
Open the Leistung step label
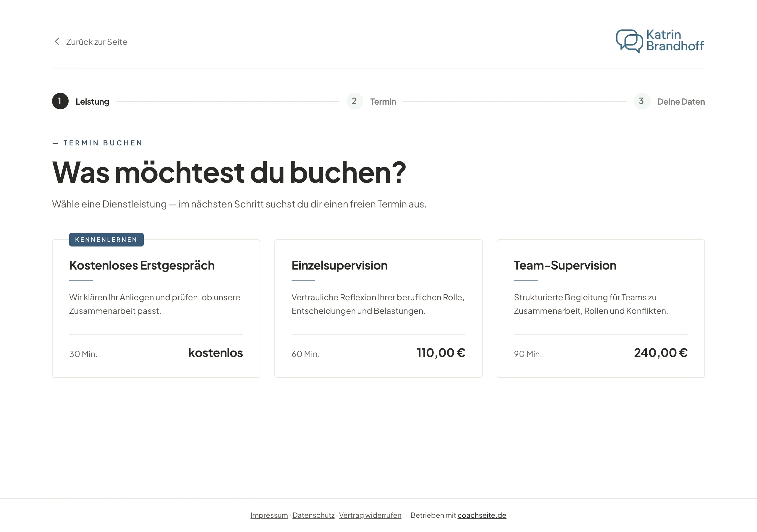(92, 101)
